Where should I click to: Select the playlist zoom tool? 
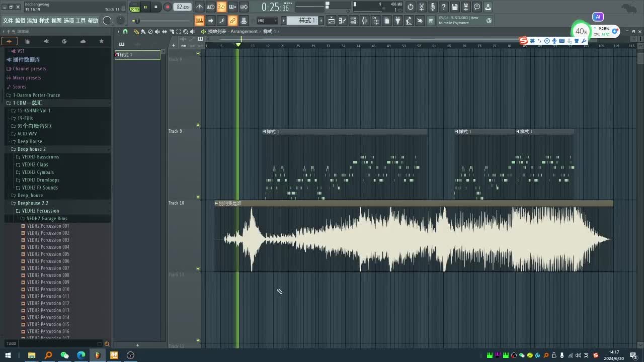[x=186, y=32]
